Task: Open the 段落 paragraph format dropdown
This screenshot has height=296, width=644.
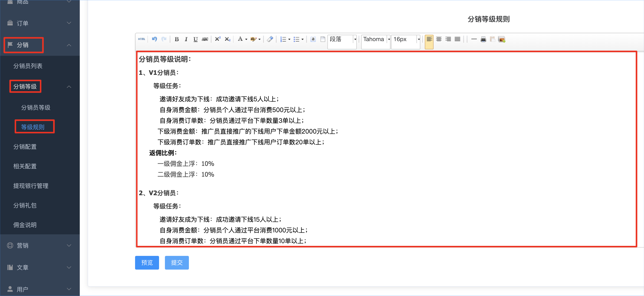Action: tap(342, 42)
